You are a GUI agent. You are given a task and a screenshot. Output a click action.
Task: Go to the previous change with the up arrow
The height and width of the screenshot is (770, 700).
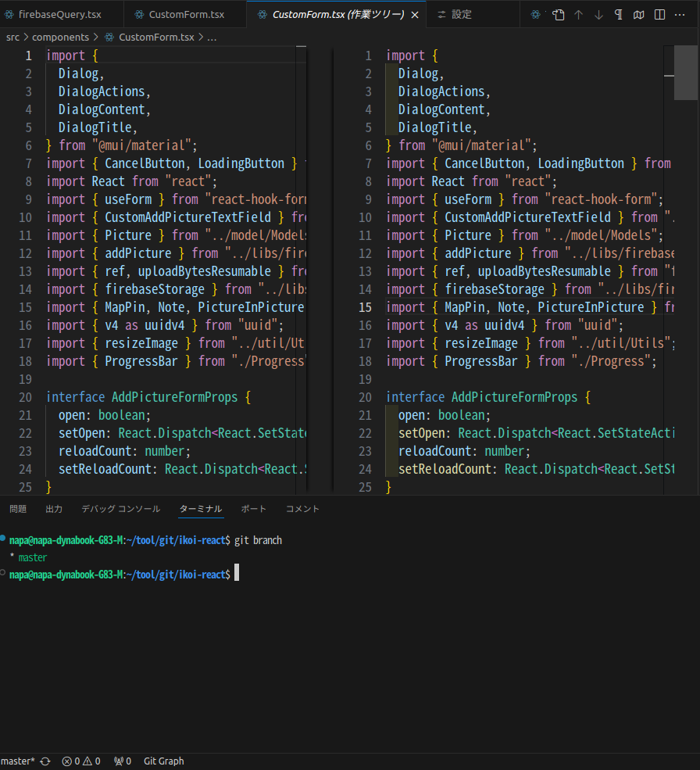tap(579, 15)
